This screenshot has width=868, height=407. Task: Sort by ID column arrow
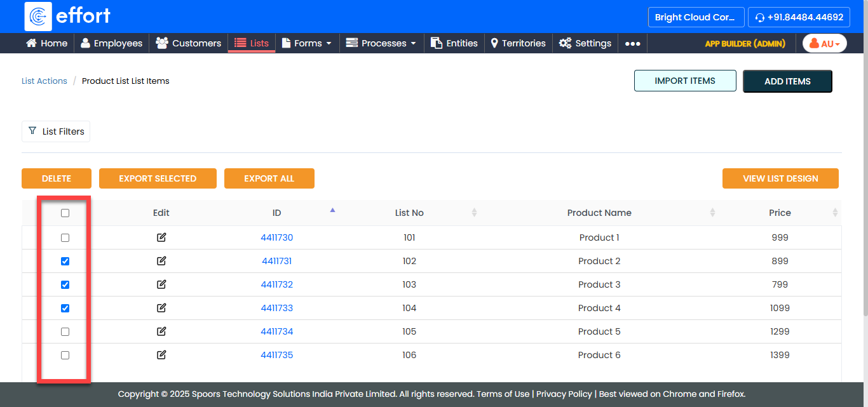(x=332, y=210)
